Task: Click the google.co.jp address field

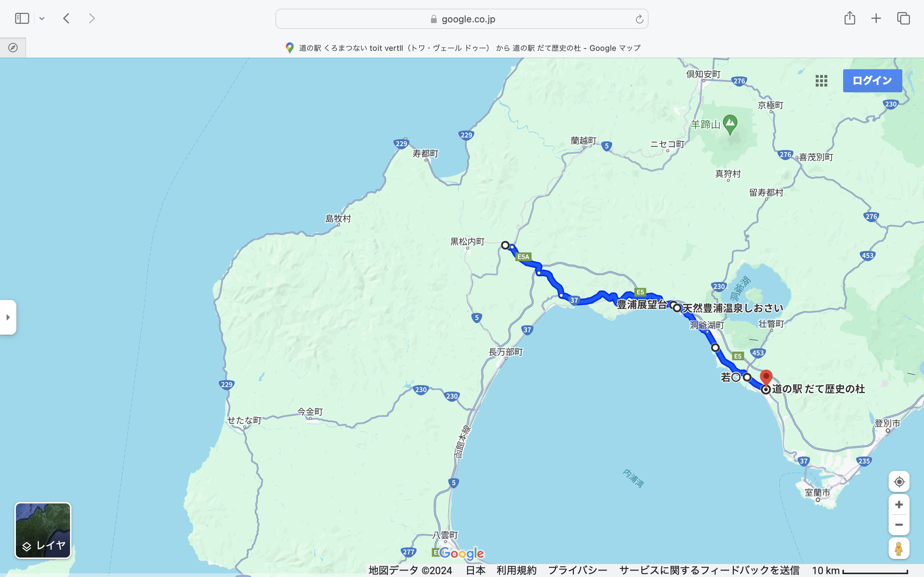Action: [x=462, y=19]
